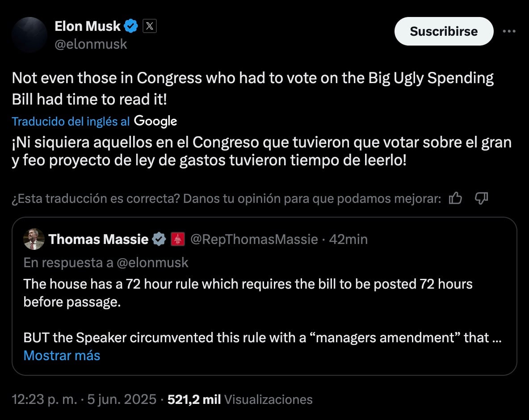Click the Elon Musk display name

87,26
